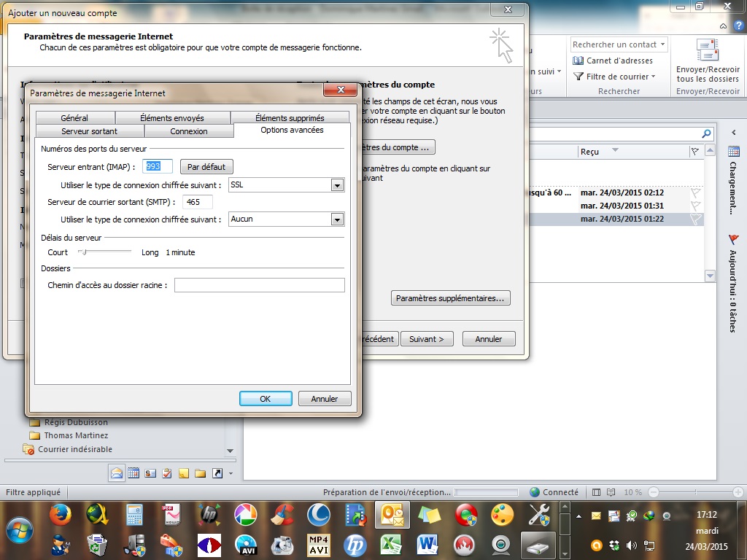
Task: Open the Calculator from the taskbar
Action: click(x=135, y=515)
